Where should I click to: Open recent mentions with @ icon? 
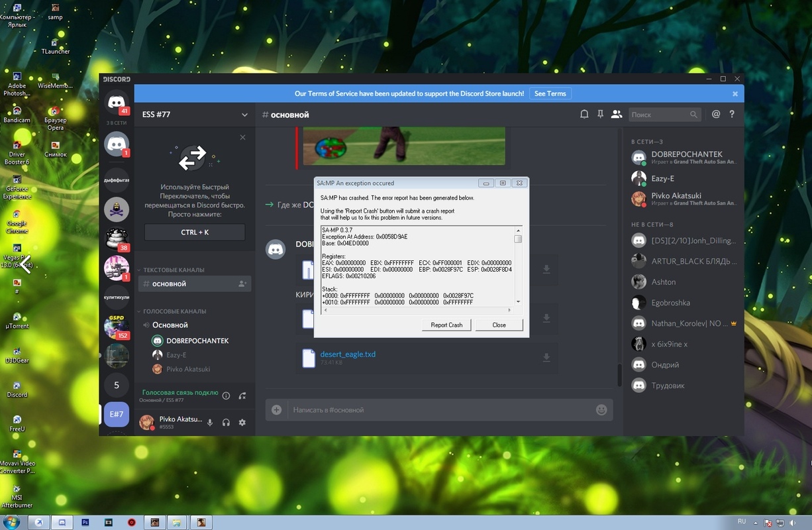[716, 115]
